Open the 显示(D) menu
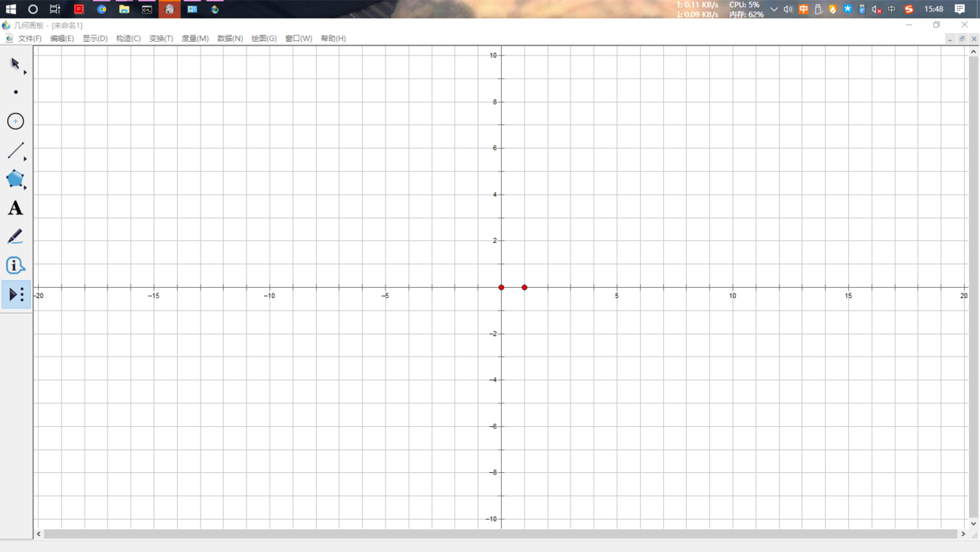This screenshot has height=552, width=980. [x=95, y=39]
